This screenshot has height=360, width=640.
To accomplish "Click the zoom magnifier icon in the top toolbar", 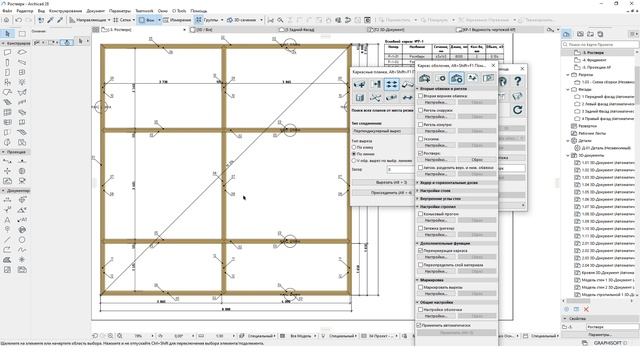I will (x=280, y=20).
